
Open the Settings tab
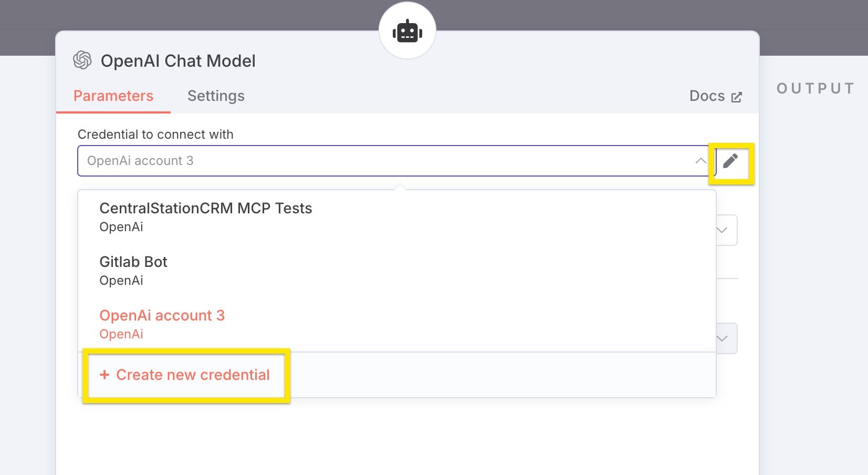pos(216,96)
